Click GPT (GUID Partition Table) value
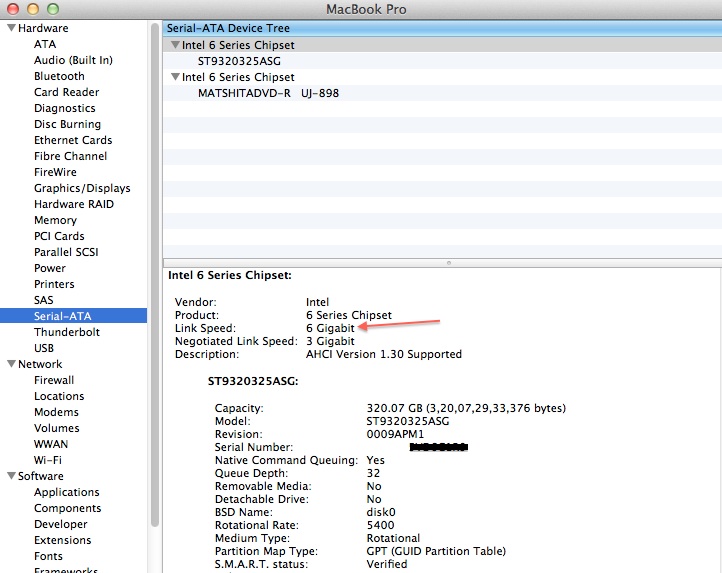 click(x=436, y=551)
